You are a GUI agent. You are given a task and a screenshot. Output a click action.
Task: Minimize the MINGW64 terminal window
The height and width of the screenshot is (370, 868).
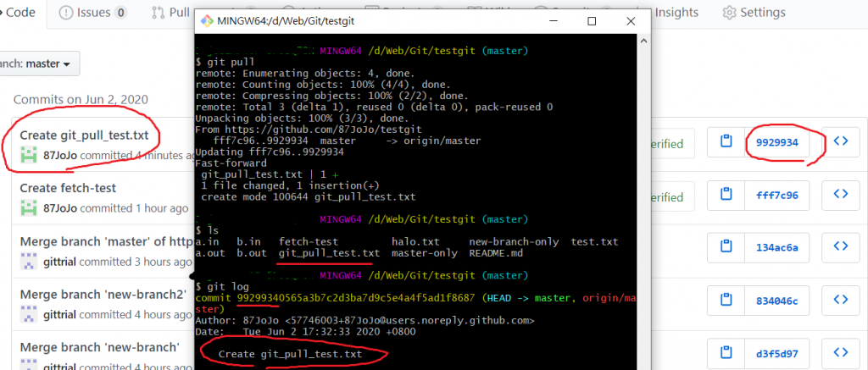[x=553, y=21]
